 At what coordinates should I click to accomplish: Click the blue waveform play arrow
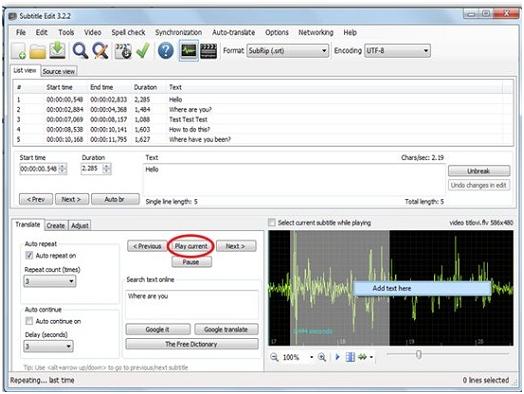click(x=338, y=357)
